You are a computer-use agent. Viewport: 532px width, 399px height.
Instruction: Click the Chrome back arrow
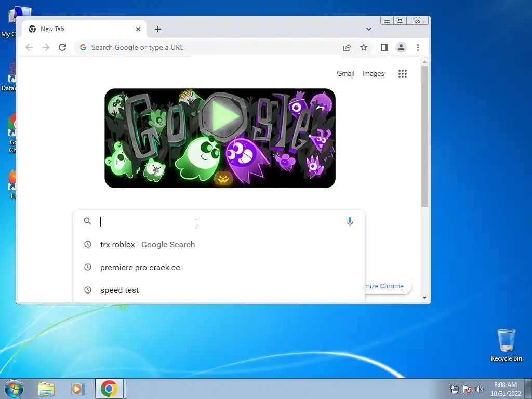(x=29, y=47)
